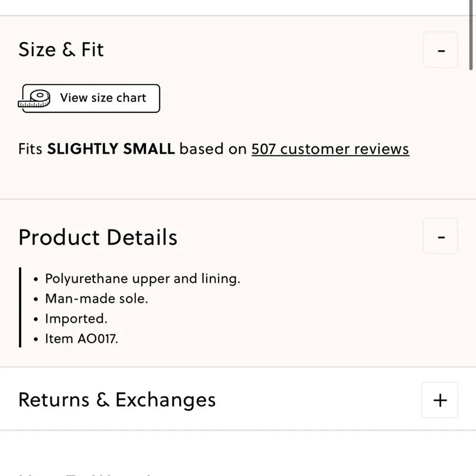Screen dimensions: 476x476
Task: Click the Returns & Exchanges label
Action: (x=117, y=400)
